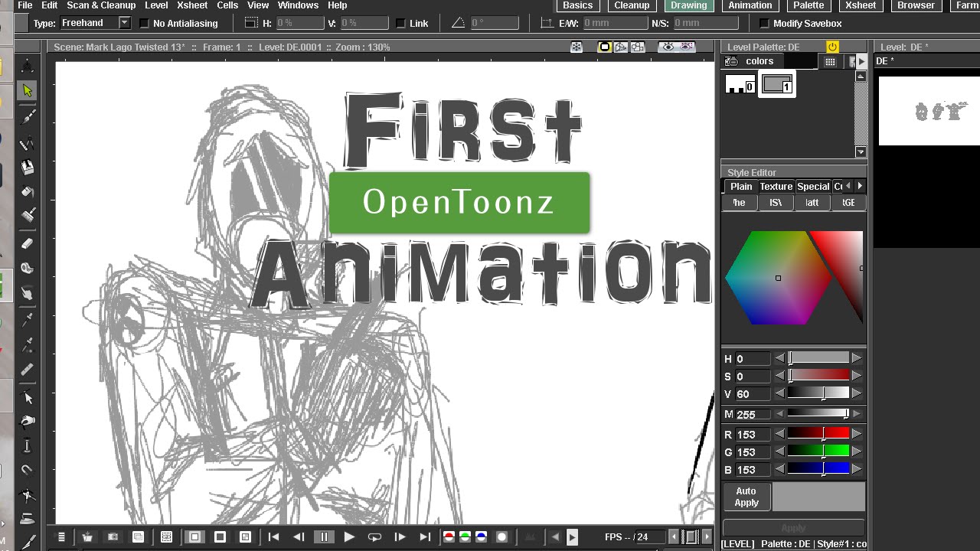The image size is (980, 551).
Task: Expand palette page tabs right arrow
Action: pos(862,61)
